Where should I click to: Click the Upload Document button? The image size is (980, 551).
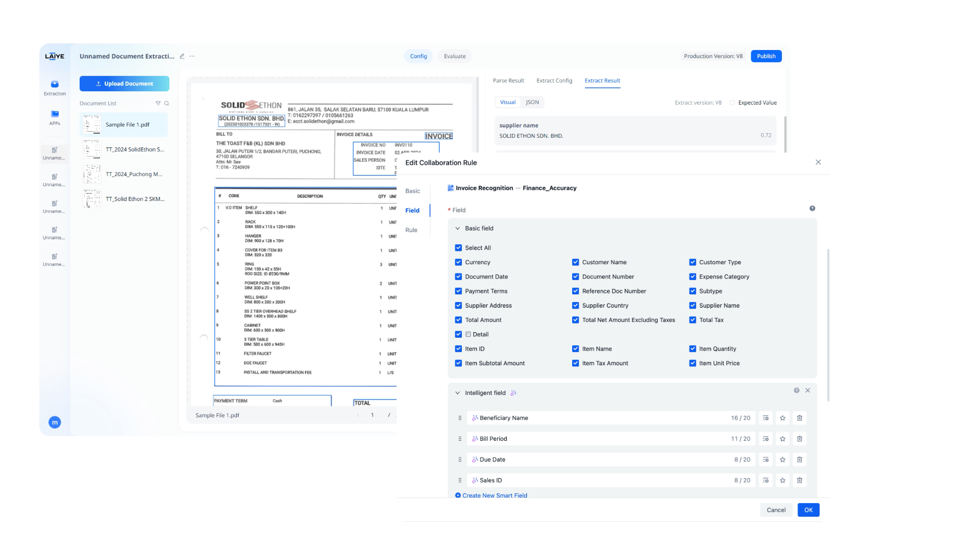coord(125,84)
